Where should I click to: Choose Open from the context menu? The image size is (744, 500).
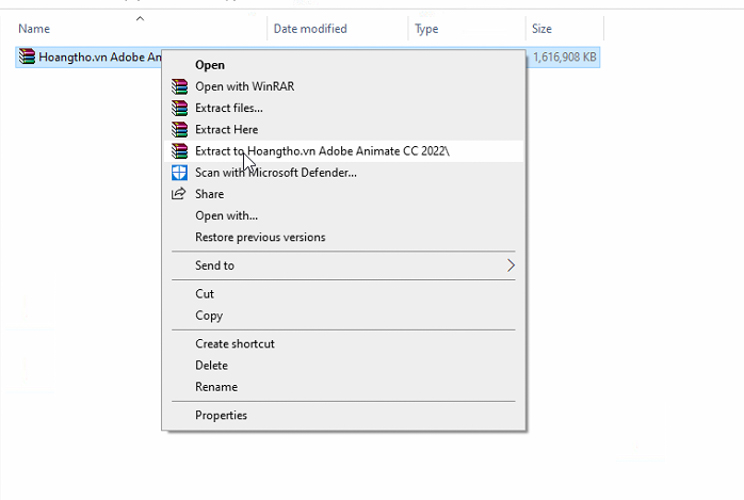343,65
